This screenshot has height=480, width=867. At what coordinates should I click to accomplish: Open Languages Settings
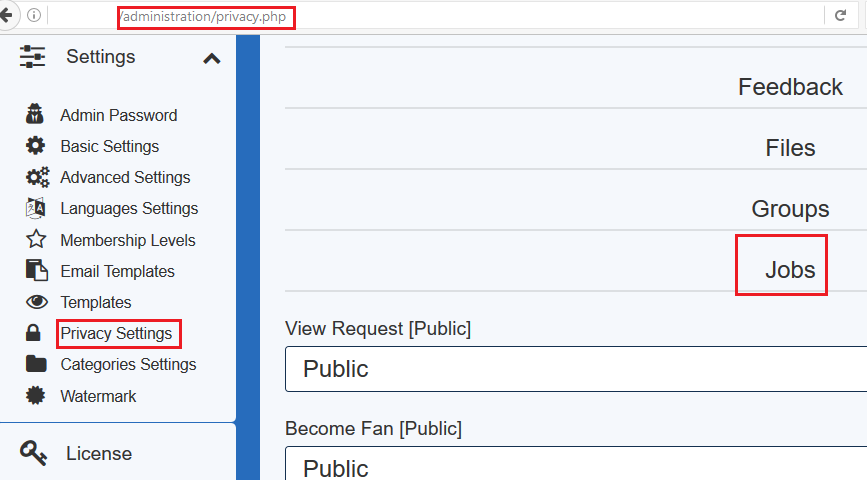tap(129, 208)
